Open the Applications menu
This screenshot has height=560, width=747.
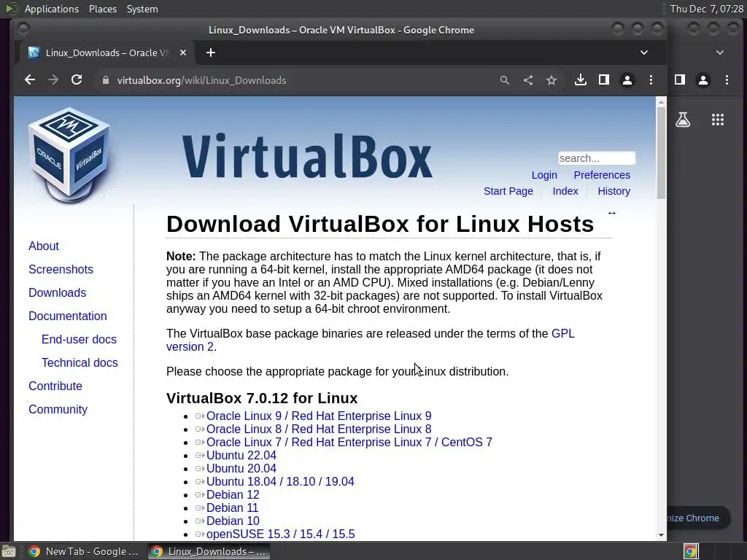click(52, 9)
